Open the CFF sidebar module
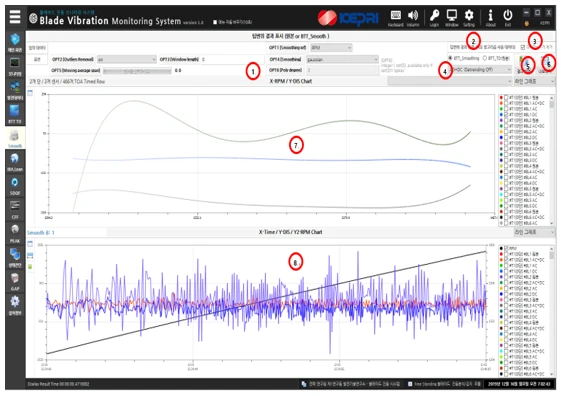 click(15, 209)
